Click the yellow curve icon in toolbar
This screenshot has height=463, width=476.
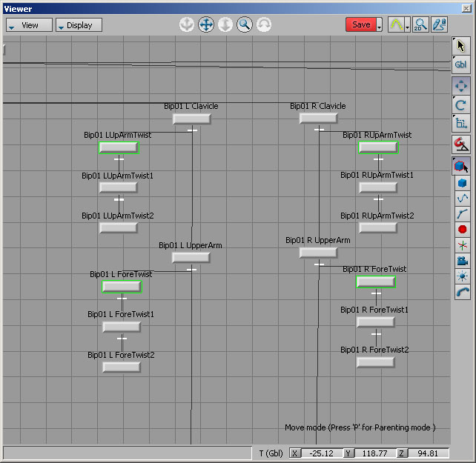pyautogui.click(x=397, y=24)
